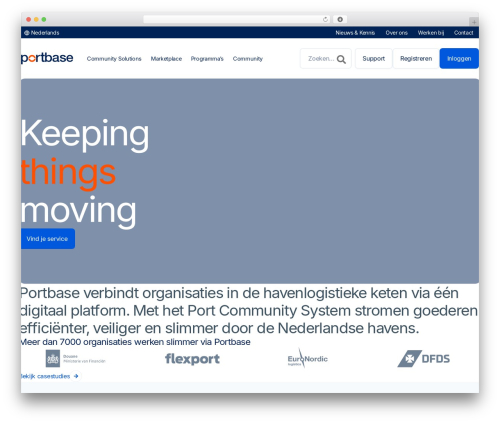The width and height of the screenshot is (500, 423).
Task: Open the Over ons page
Action: click(x=396, y=33)
